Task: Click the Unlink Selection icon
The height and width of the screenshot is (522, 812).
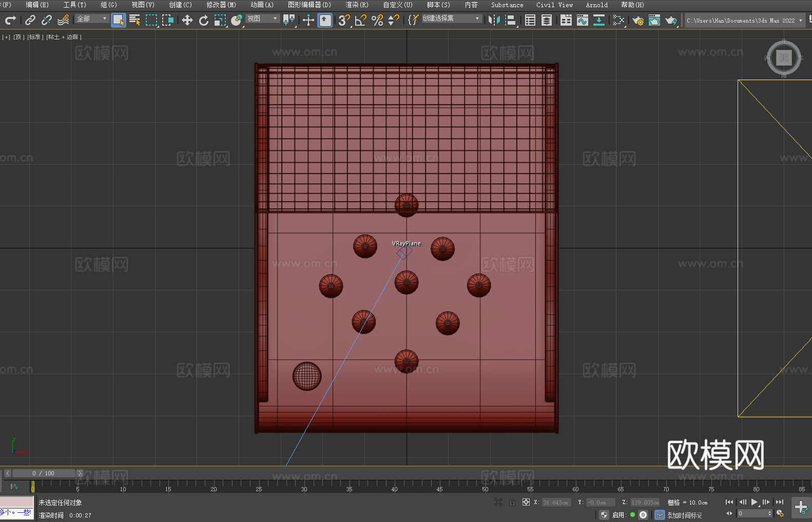Action: point(47,20)
